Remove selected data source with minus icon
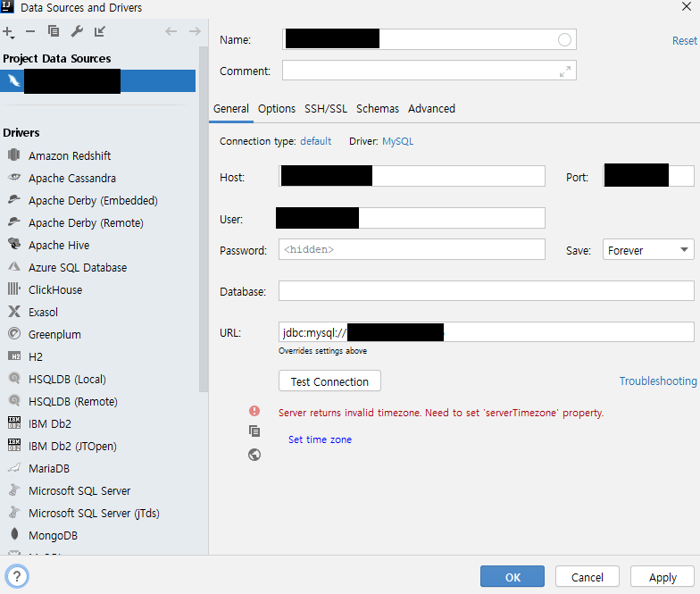The width and height of the screenshot is (700, 594). tap(30, 31)
